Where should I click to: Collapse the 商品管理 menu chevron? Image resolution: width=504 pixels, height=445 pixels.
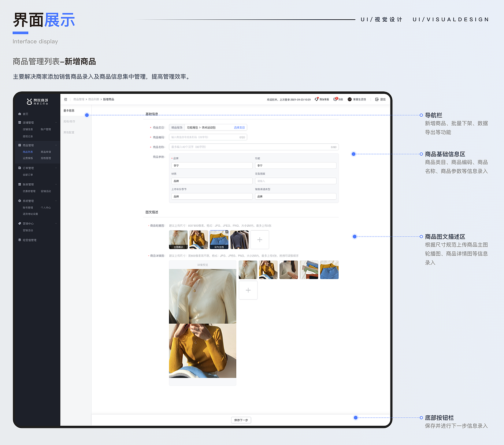pyautogui.click(x=56, y=145)
